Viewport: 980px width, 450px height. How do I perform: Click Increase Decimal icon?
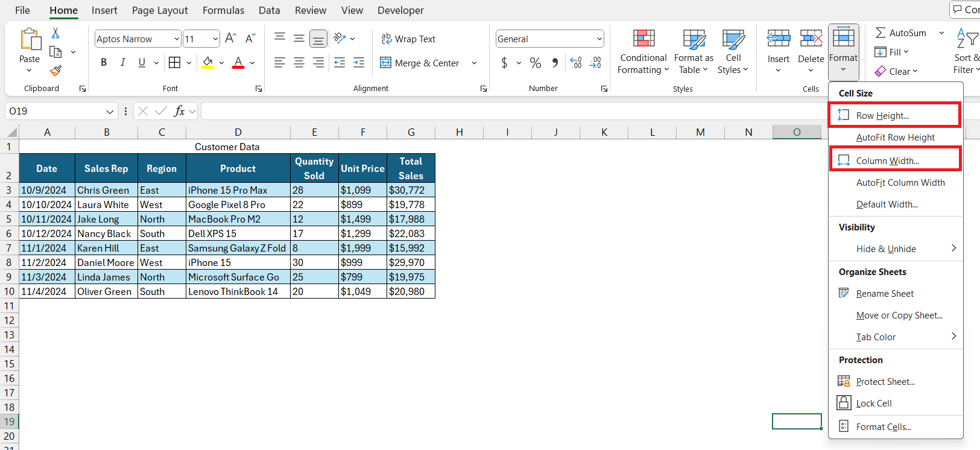[x=576, y=63]
